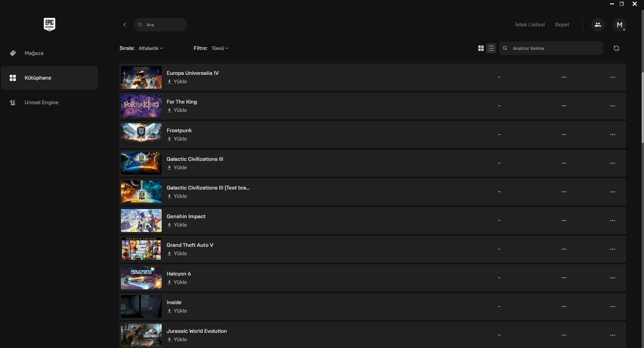Open Halcyon 6 cover thumbnail

(x=141, y=278)
